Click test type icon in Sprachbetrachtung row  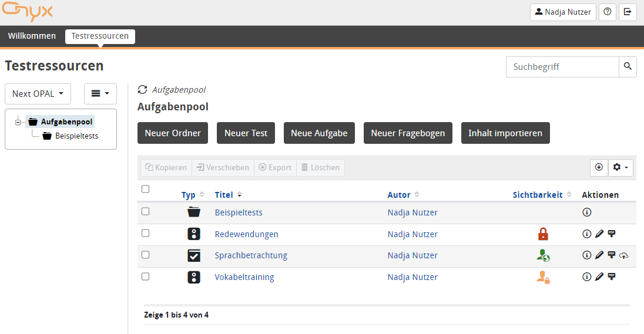pos(194,255)
